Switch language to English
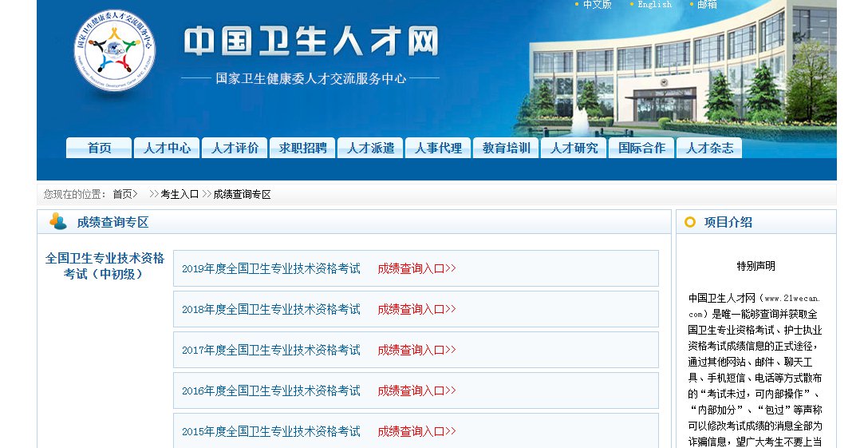The image size is (868, 448). (x=654, y=5)
